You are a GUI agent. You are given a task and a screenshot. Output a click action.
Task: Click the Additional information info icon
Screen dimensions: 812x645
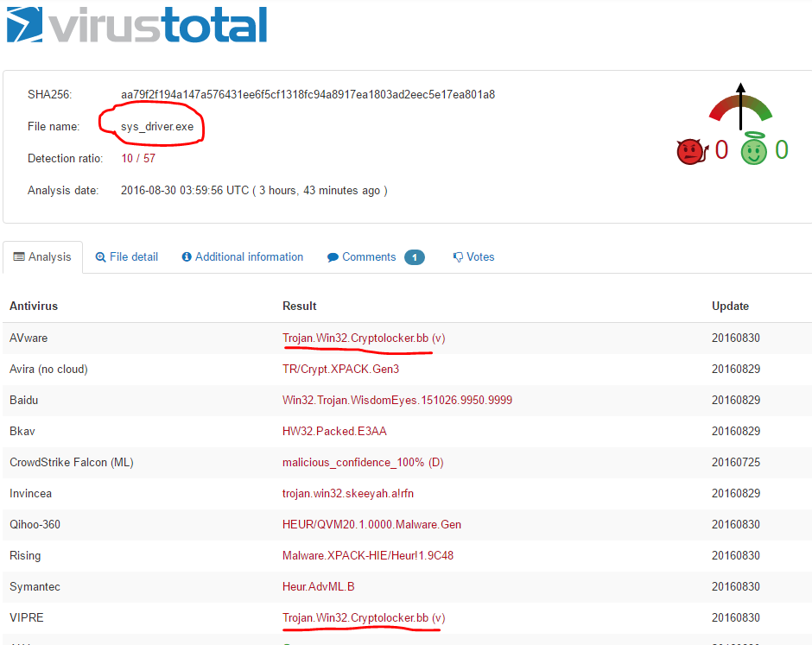(187, 256)
